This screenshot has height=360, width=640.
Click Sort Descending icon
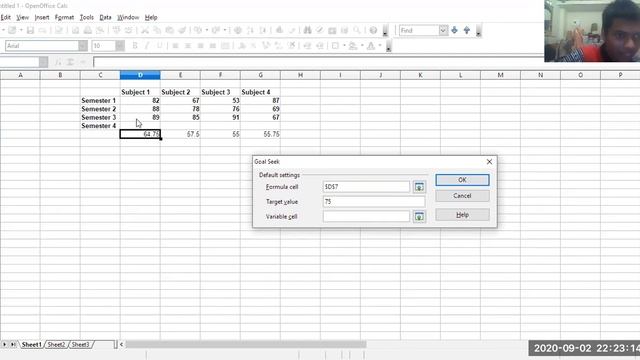coord(262,30)
